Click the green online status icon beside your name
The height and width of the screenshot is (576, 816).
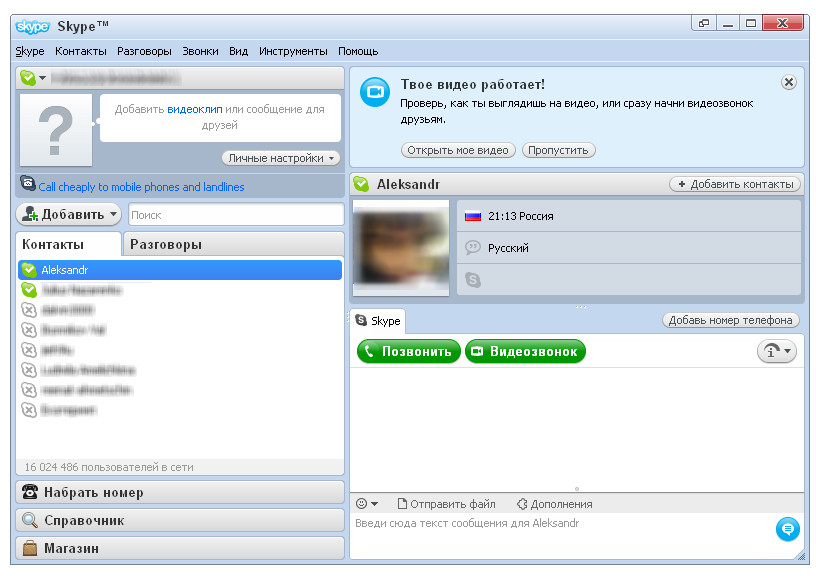point(28,78)
